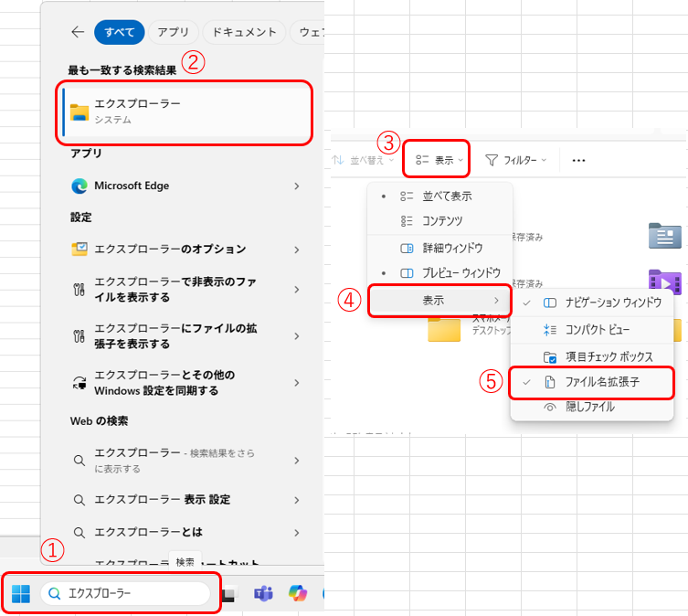Viewport: 688px width, 616px height.
Task: Expand エクスプローラーのオプション chevron
Action: (x=297, y=250)
